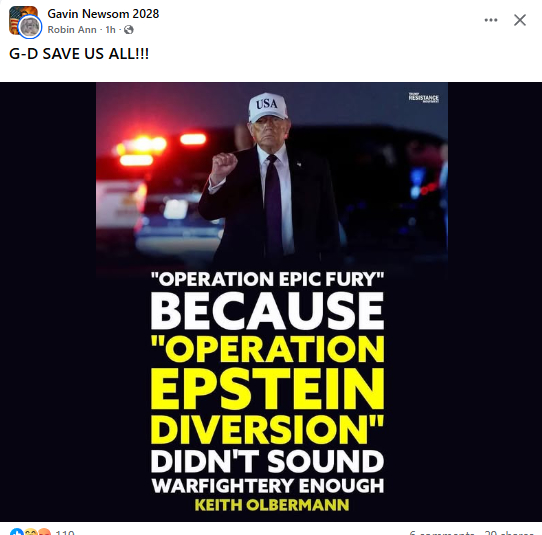Click the G-D SAVE US ALL post text
Screen dimensions: 542x535
pos(79,54)
